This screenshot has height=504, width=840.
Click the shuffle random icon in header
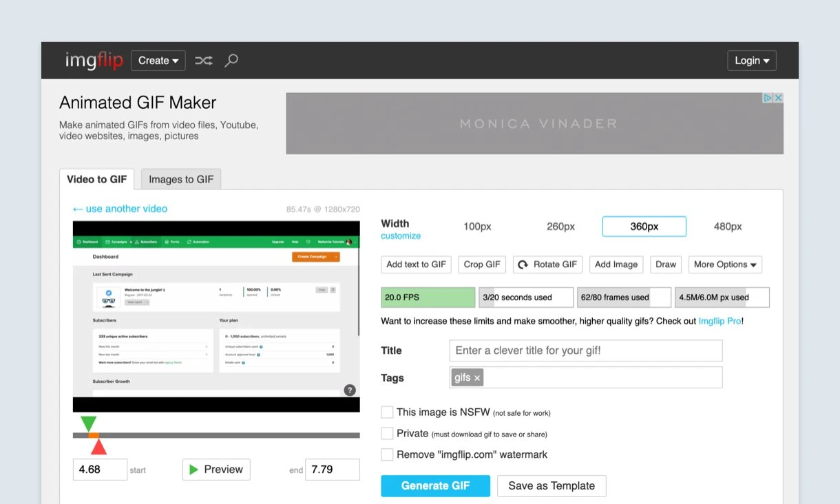pos(203,61)
